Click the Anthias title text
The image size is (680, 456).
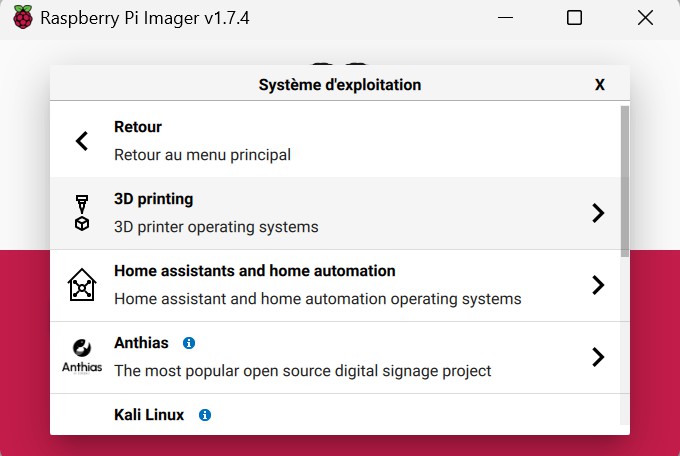(x=141, y=343)
